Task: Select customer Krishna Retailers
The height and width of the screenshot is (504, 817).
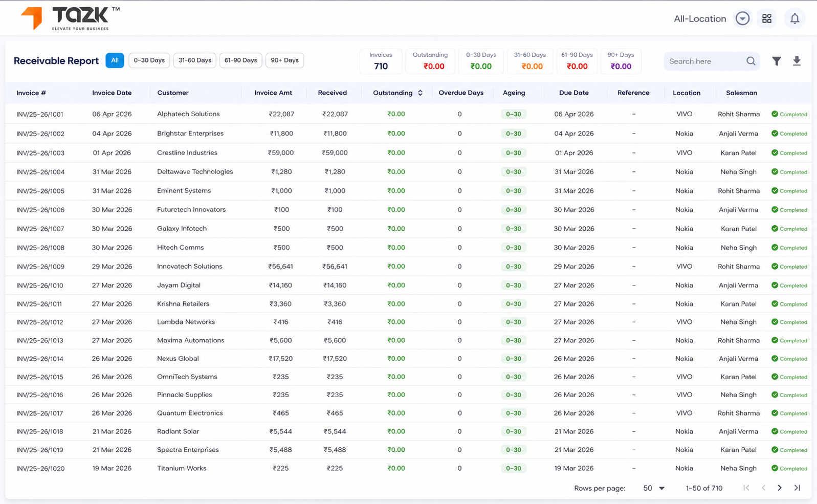Action: point(183,304)
